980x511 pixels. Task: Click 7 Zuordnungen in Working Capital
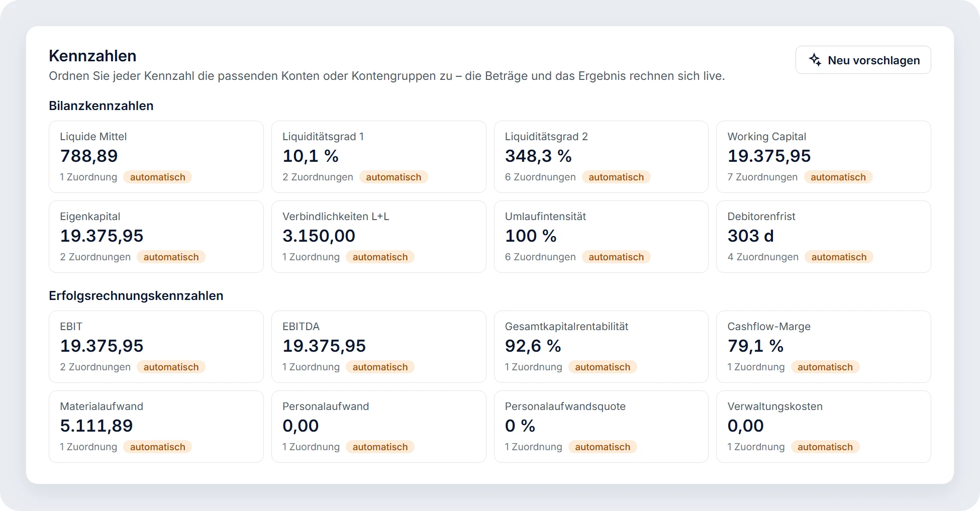tap(762, 177)
